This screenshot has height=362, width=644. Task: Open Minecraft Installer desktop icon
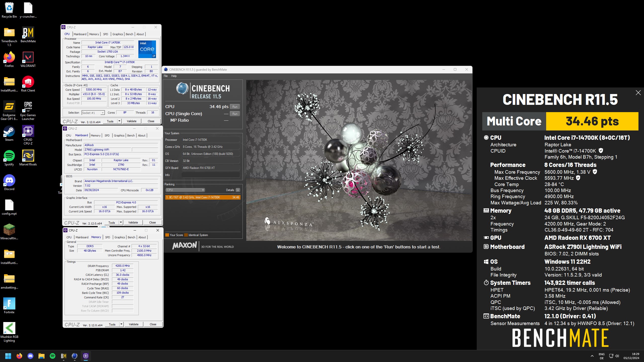pos(9,232)
